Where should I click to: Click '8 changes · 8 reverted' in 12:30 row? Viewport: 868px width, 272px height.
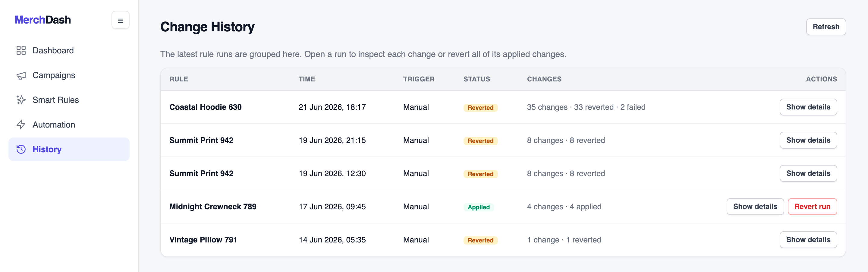[x=566, y=174]
